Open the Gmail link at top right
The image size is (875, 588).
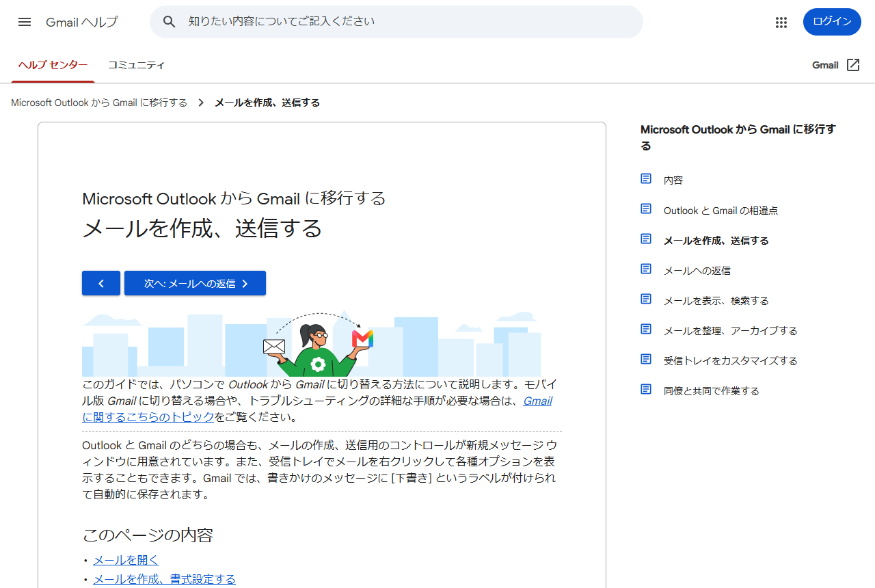click(825, 65)
